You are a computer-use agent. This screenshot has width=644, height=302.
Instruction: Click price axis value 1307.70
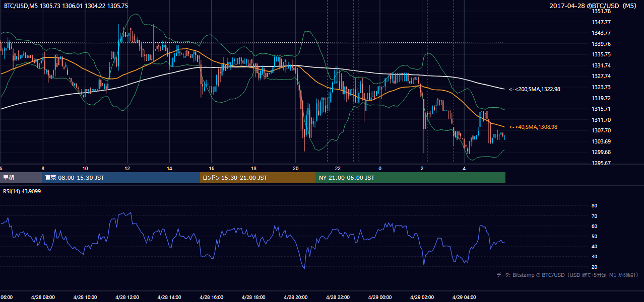pyautogui.click(x=601, y=130)
